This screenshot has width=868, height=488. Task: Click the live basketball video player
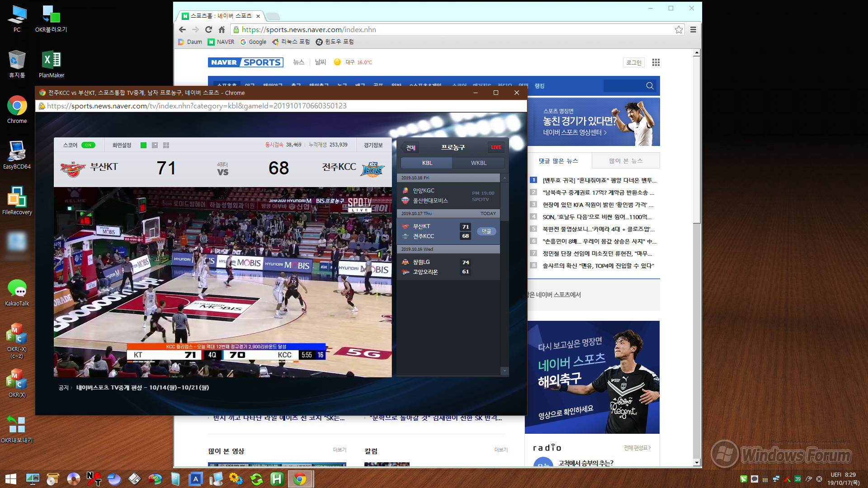tap(223, 282)
